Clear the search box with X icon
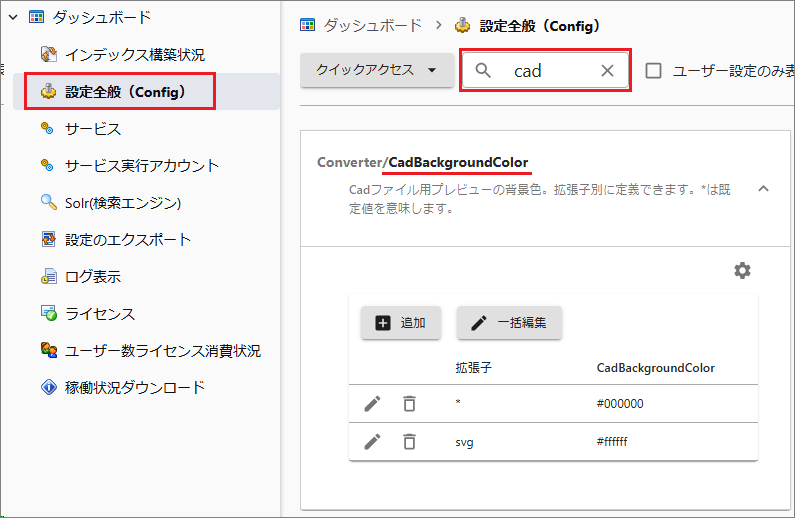Screen dimensions: 795x518 (607, 71)
